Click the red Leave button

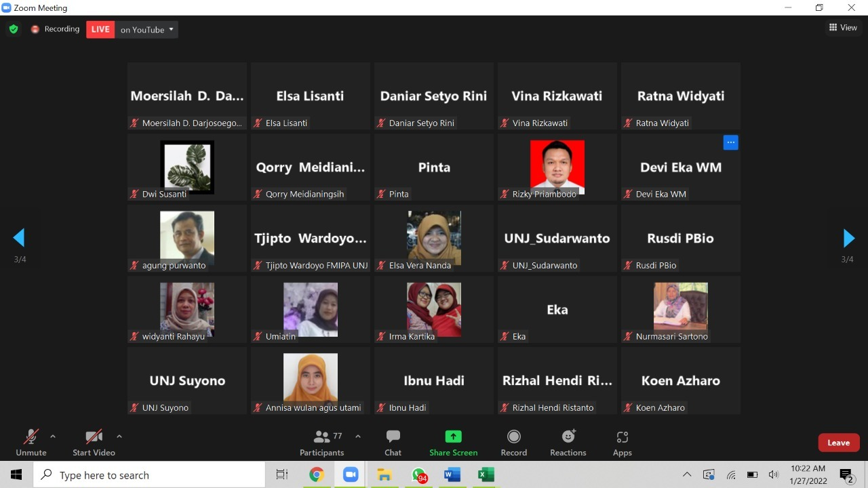(x=839, y=443)
